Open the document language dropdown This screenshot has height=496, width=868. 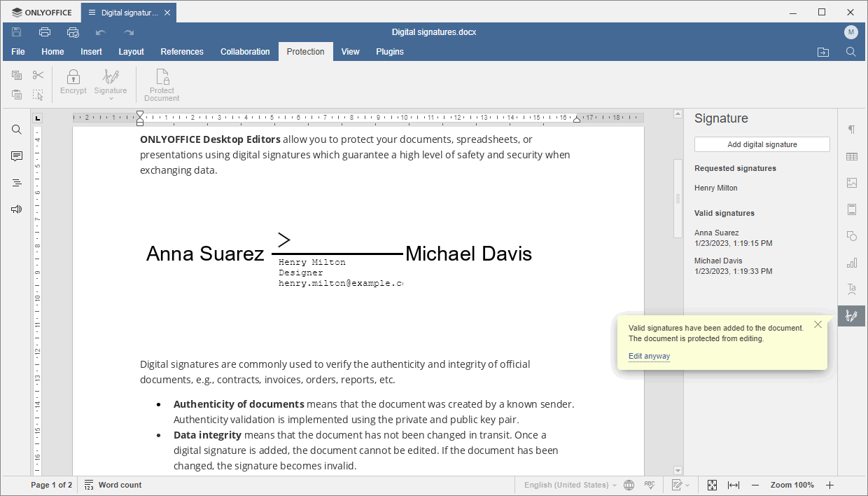click(570, 485)
